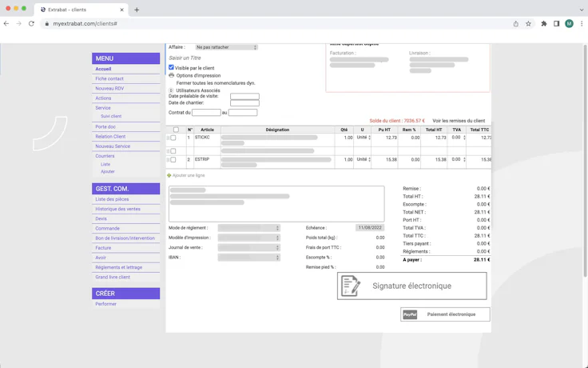
Task: Bookmark this page with the star icon
Action: [528, 24]
